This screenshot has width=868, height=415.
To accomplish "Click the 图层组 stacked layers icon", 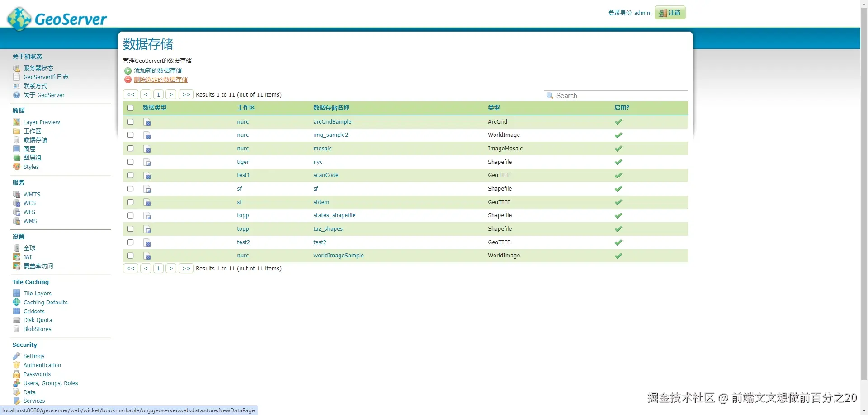I will (17, 158).
